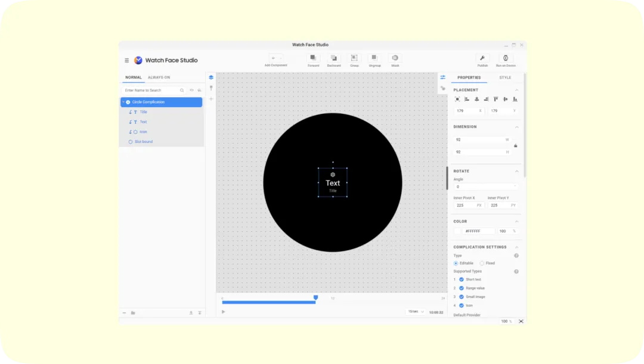The image size is (644, 364).
Task: Collapse the Complication Settings section
Action: point(516,247)
